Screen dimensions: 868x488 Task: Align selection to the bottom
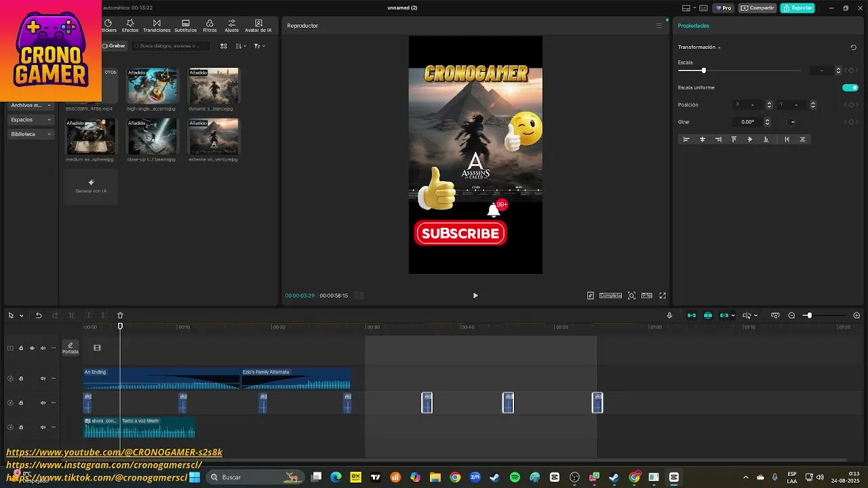(766, 140)
